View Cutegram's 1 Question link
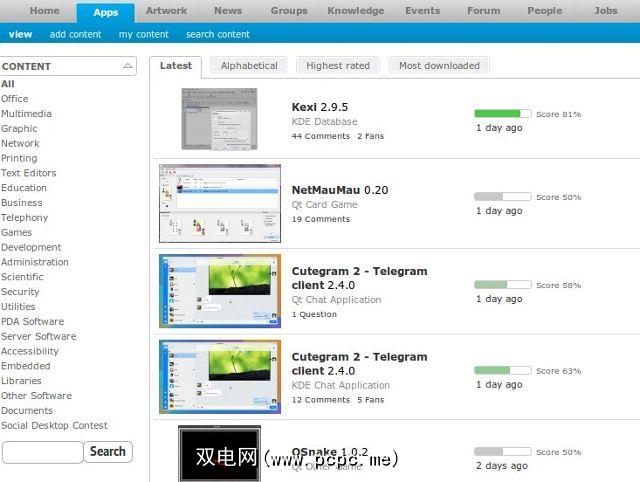The width and height of the screenshot is (640, 482). click(x=314, y=314)
